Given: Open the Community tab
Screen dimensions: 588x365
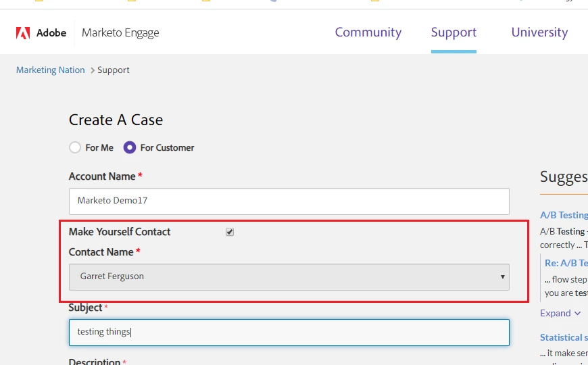Looking at the screenshot, I should 368,32.
